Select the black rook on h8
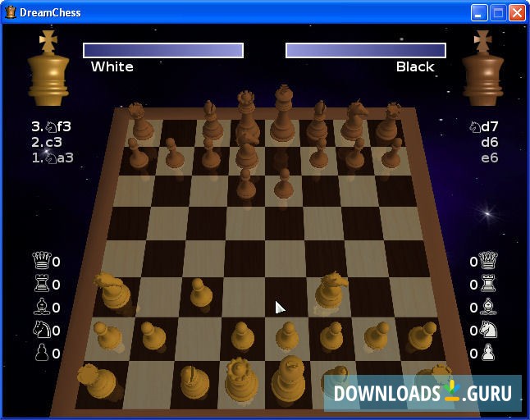The image size is (530, 420). click(x=390, y=121)
